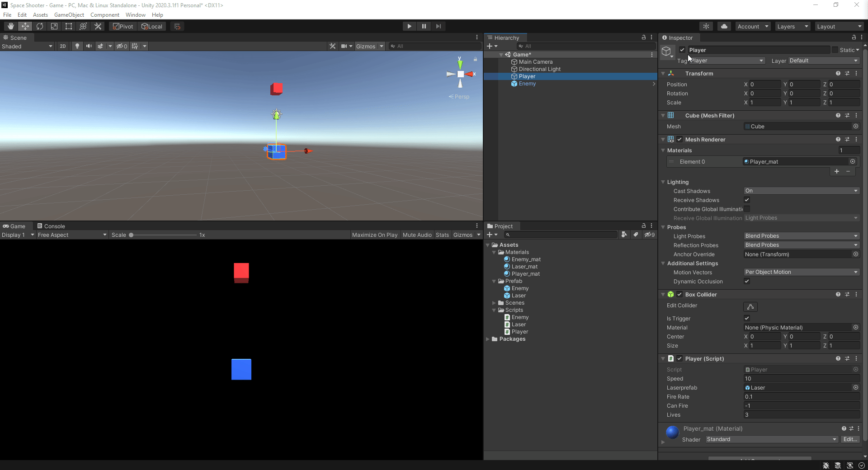
Task: Open custom editor tools
Action: pyautogui.click(x=98, y=26)
